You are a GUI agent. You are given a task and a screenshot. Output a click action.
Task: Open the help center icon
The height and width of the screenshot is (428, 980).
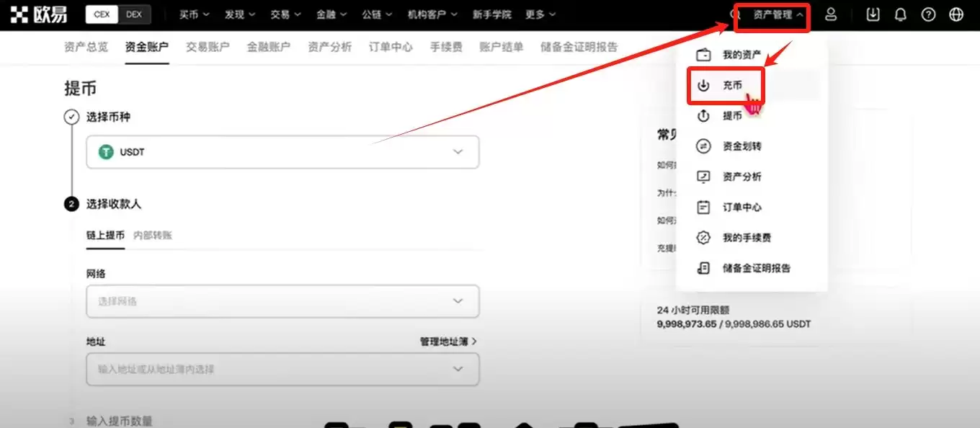(929, 14)
